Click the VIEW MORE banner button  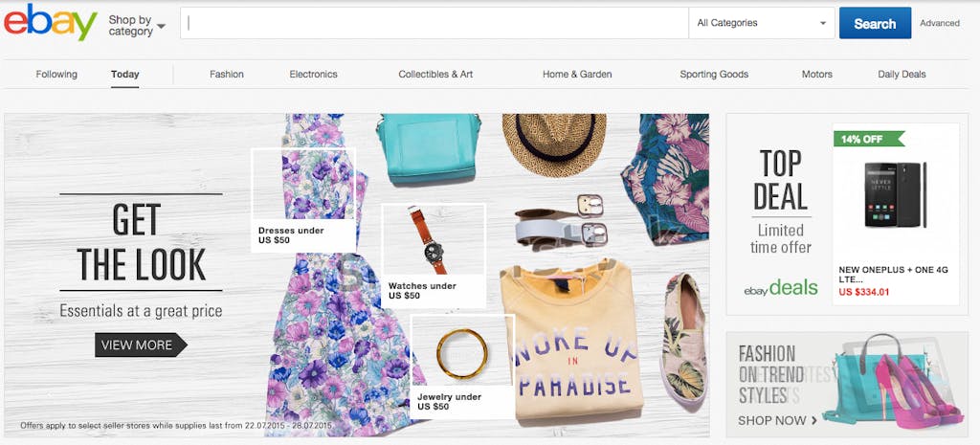[x=141, y=345]
